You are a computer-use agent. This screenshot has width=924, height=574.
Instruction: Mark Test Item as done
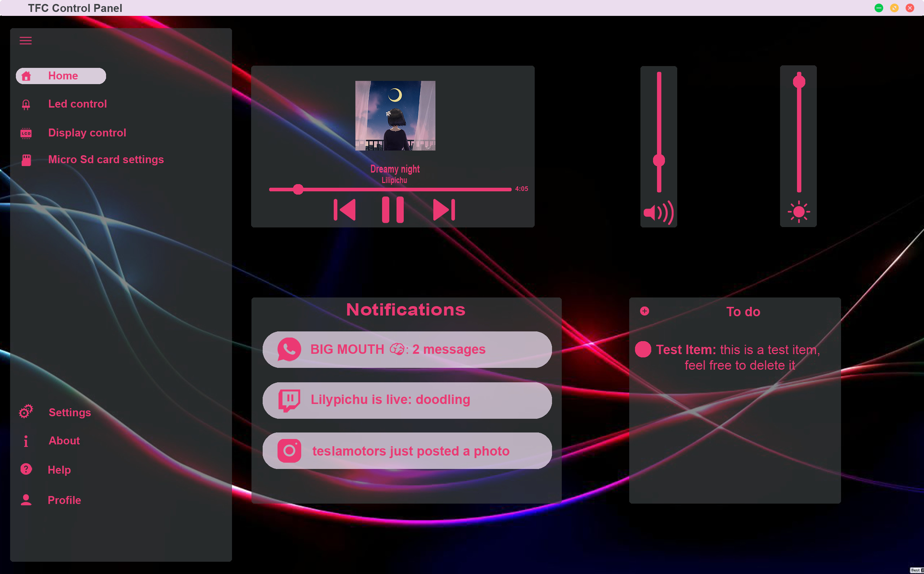pyautogui.click(x=643, y=349)
